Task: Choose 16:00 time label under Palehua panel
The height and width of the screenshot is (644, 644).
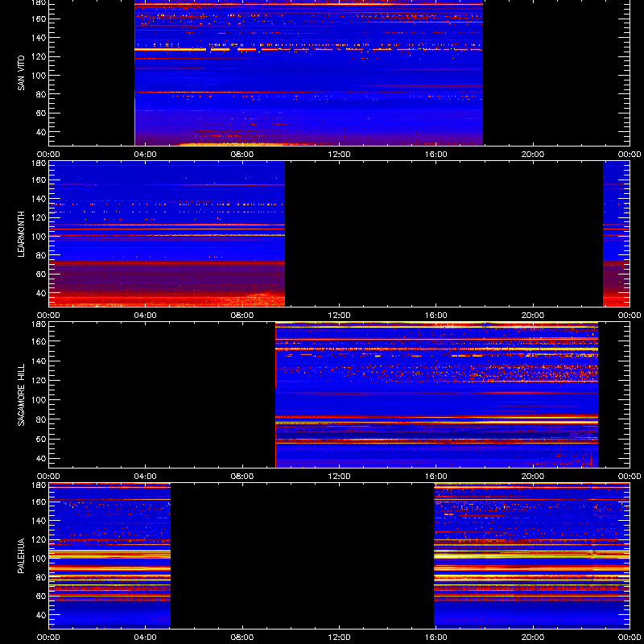Action: click(436, 638)
